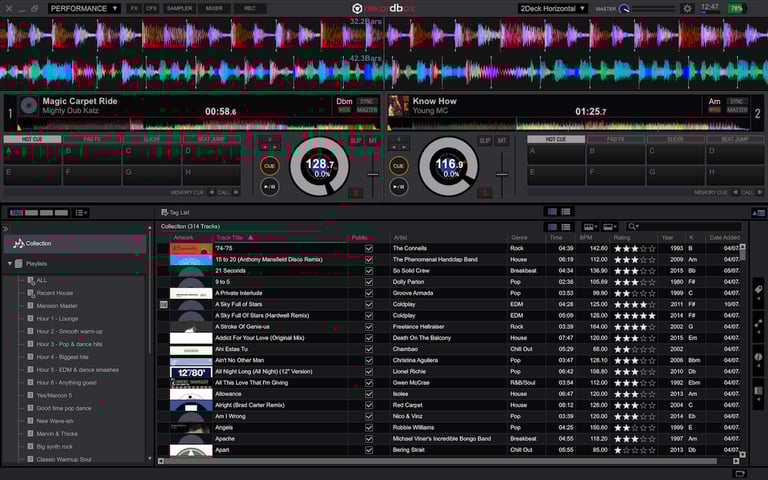Open Hour 4 - Biggest hits playlist
768x480 pixels.
click(62, 357)
